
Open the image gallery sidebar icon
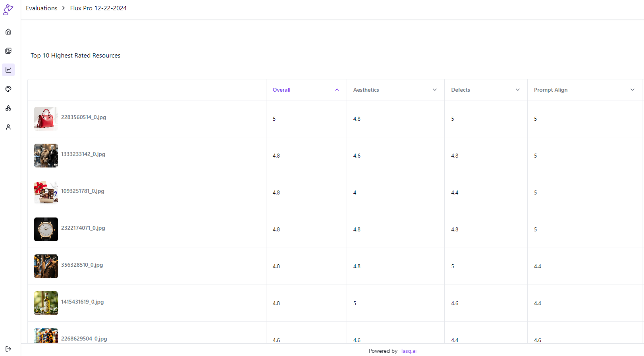coord(8,51)
